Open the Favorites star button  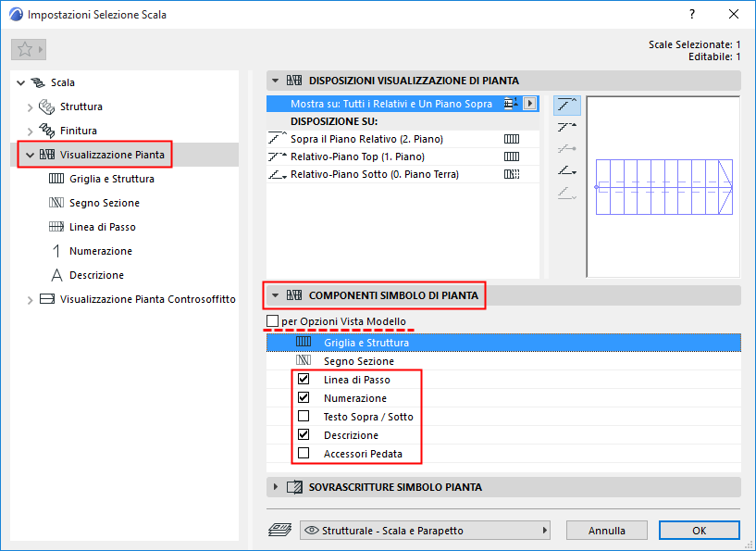tap(29, 49)
